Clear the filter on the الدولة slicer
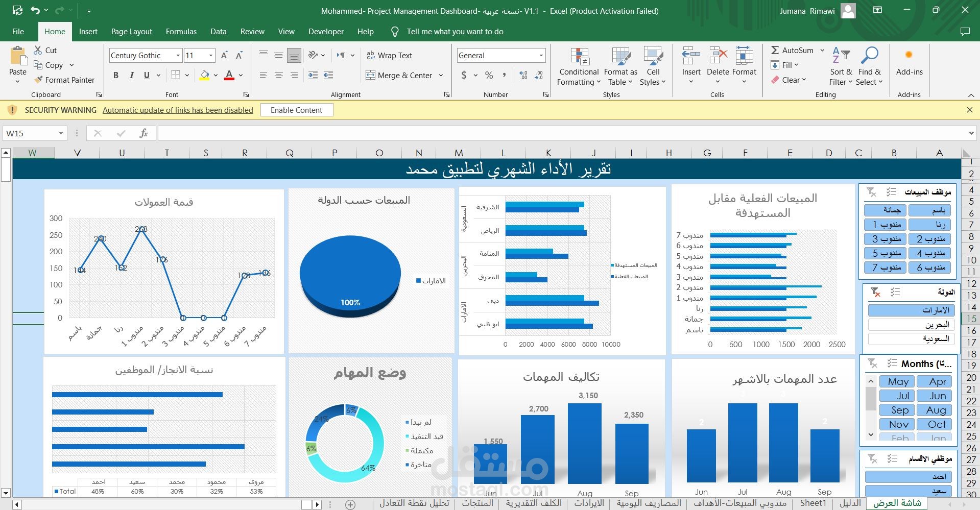 (x=875, y=292)
